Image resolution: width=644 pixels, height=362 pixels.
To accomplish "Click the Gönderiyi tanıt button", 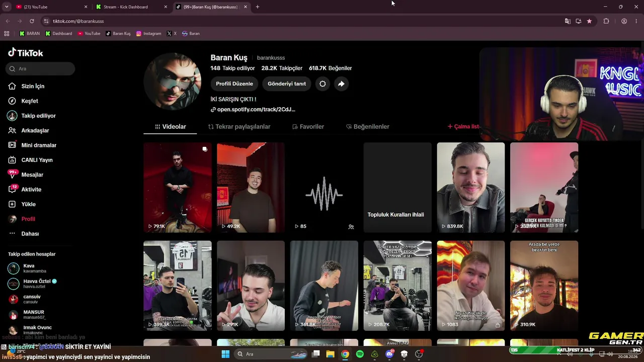I will point(287,83).
